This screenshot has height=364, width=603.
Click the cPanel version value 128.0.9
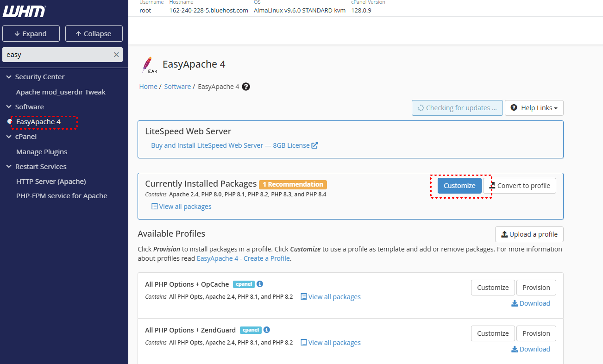pyautogui.click(x=361, y=10)
